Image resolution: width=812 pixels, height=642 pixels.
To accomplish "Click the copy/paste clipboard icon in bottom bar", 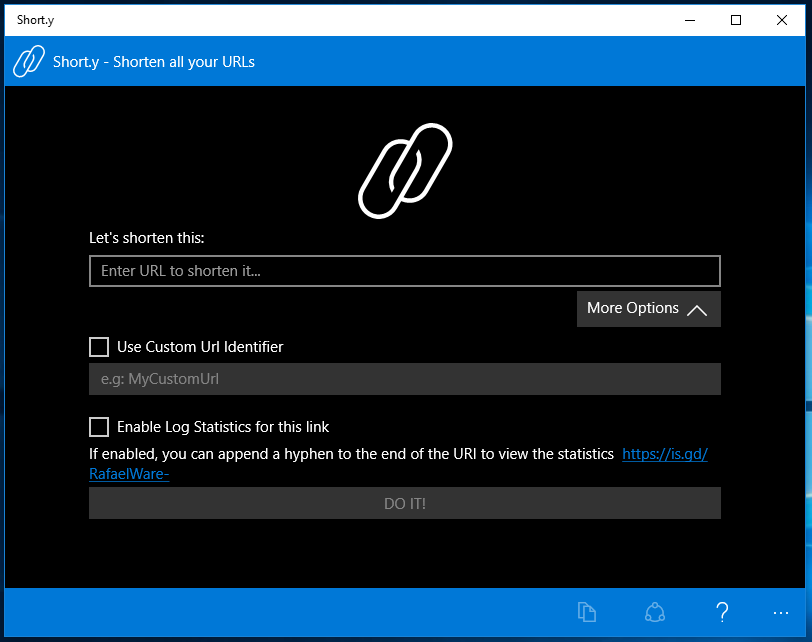I will [587, 612].
